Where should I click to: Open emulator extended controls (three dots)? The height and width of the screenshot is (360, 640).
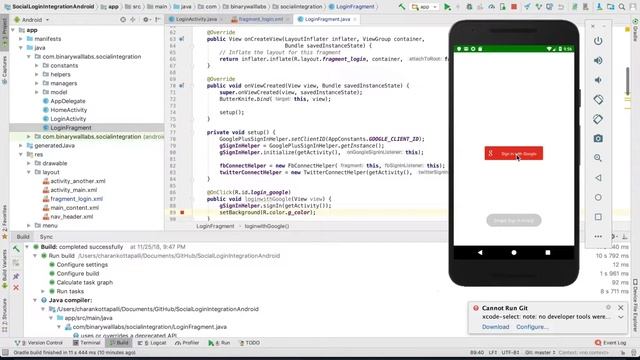pyautogui.click(x=598, y=236)
